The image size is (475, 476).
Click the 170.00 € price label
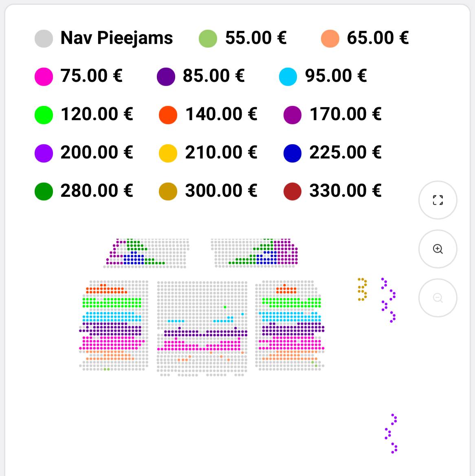[x=345, y=114]
